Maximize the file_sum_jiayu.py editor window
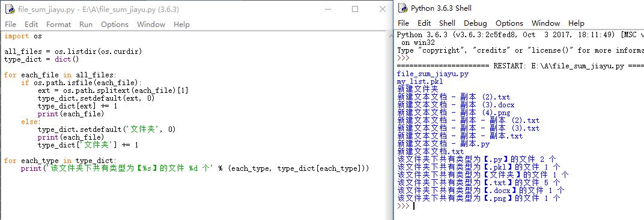Screen dimensions: 644x220 [x=355, y=9]
